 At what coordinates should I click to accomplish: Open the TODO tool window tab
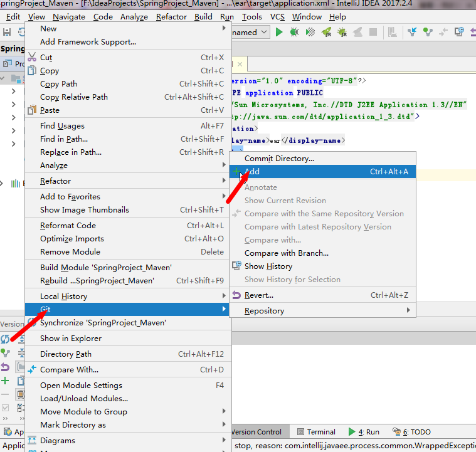pyautogui.click(x=411, y=432)
